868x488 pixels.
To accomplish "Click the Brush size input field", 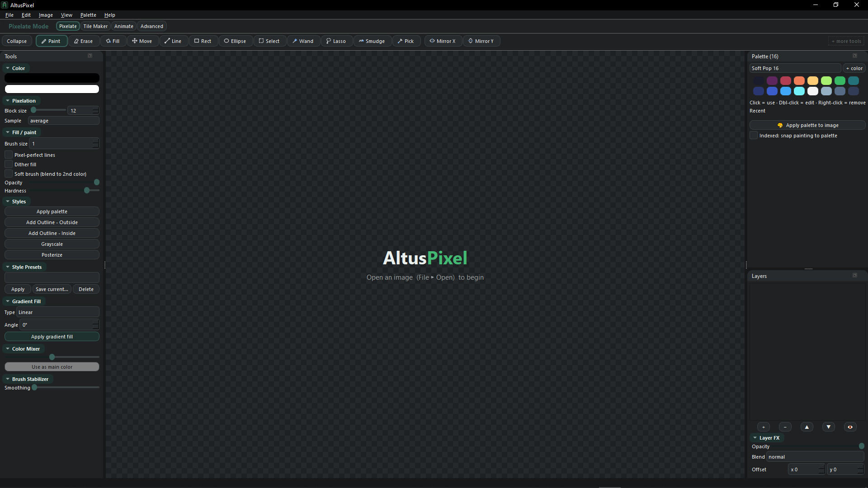I will click(x=64, y=144).
